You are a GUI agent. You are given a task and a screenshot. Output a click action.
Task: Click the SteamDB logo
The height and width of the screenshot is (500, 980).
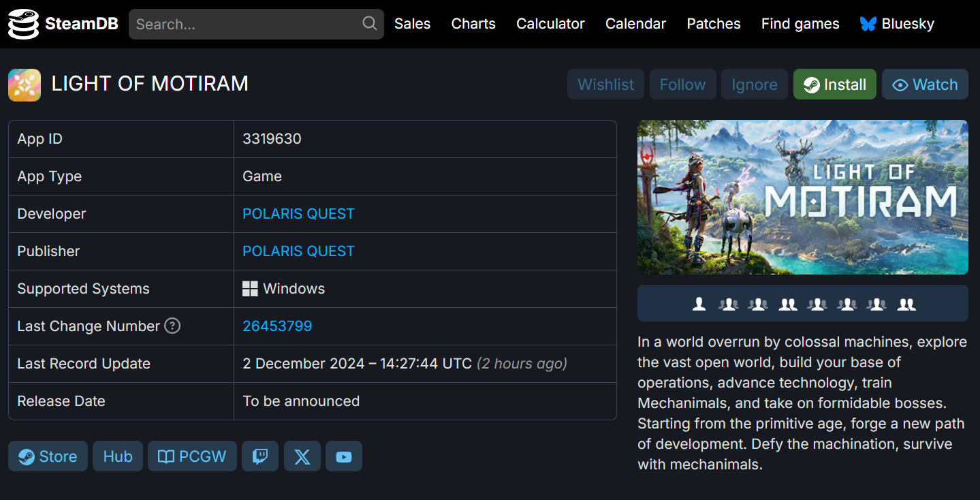click(63, 24)
